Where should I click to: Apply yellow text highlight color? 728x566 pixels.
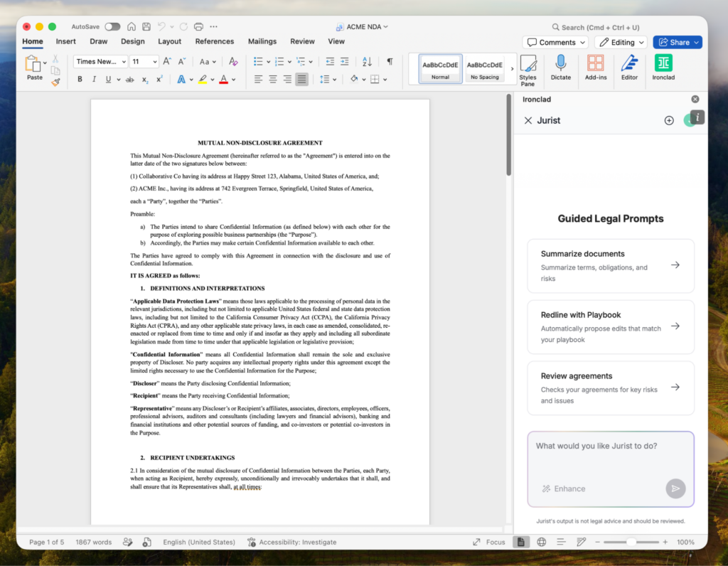coord(203,80)
